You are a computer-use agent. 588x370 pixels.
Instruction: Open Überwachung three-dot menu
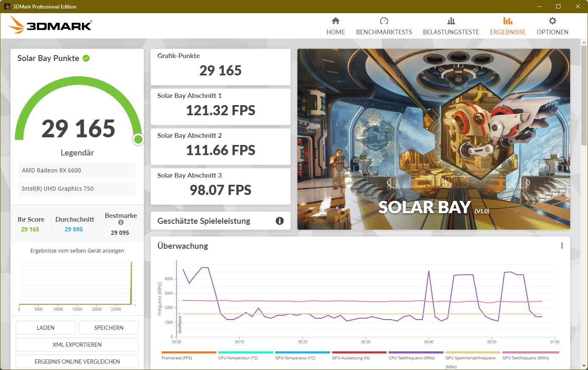click(562, 246)
